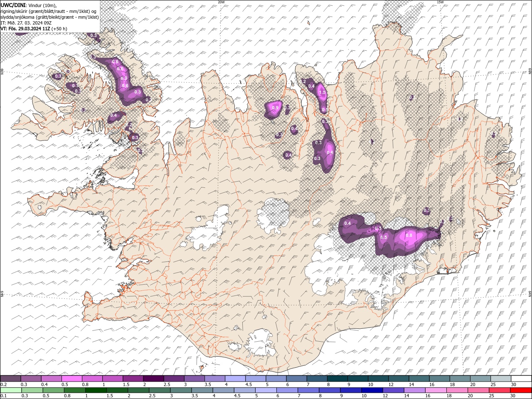This screenshot has width=532, height=399.
Task: Click the pale grey upper swatch labeled 25
Action: point(500,379)
